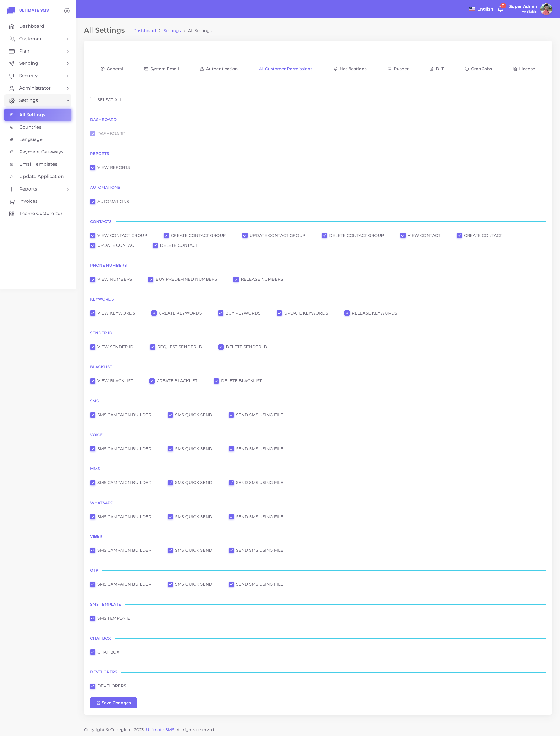Click the Dashboard breadcrumb link
Screen dimensions: 560x737
point(144,31)
